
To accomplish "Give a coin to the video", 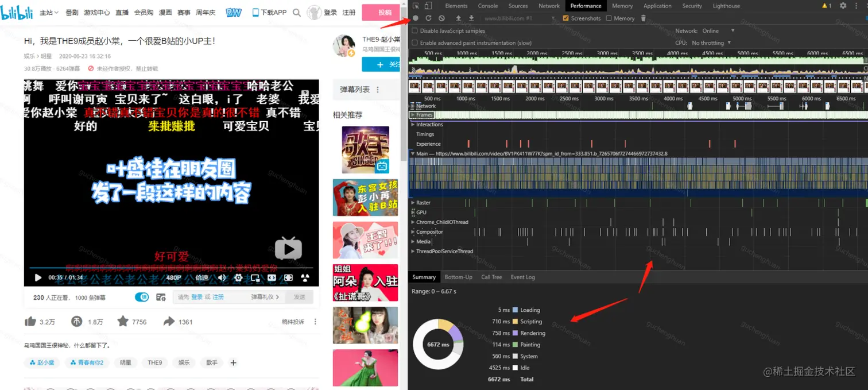I will [77, 322].
